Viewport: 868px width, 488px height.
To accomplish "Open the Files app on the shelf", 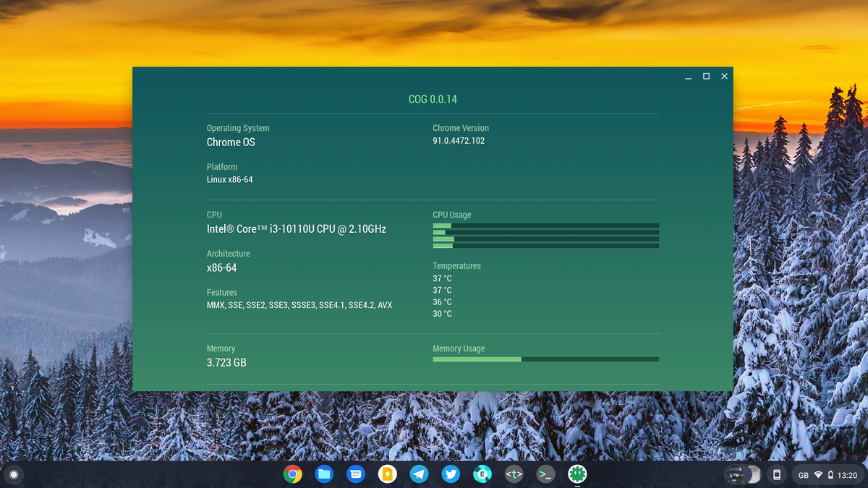I will pos(324,474).
